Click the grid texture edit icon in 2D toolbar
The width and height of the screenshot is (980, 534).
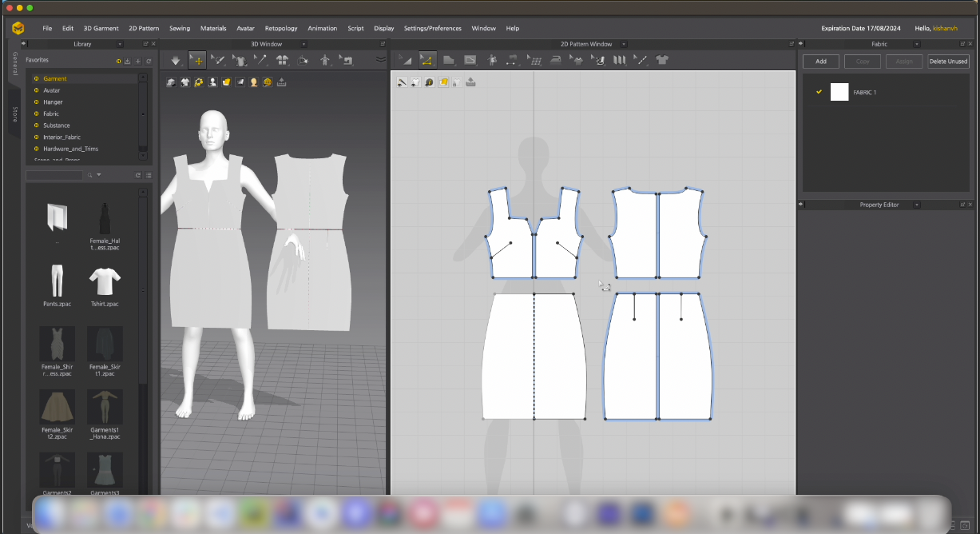[x=535, y=60]
